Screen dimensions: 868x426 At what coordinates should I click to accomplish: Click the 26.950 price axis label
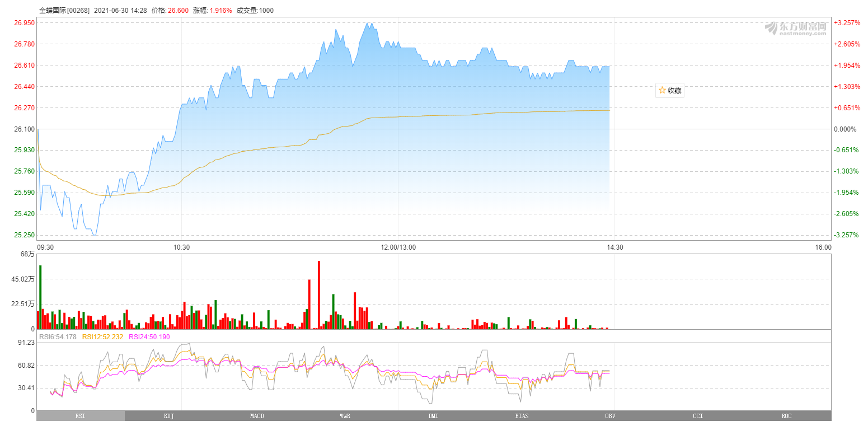(25, 23)
